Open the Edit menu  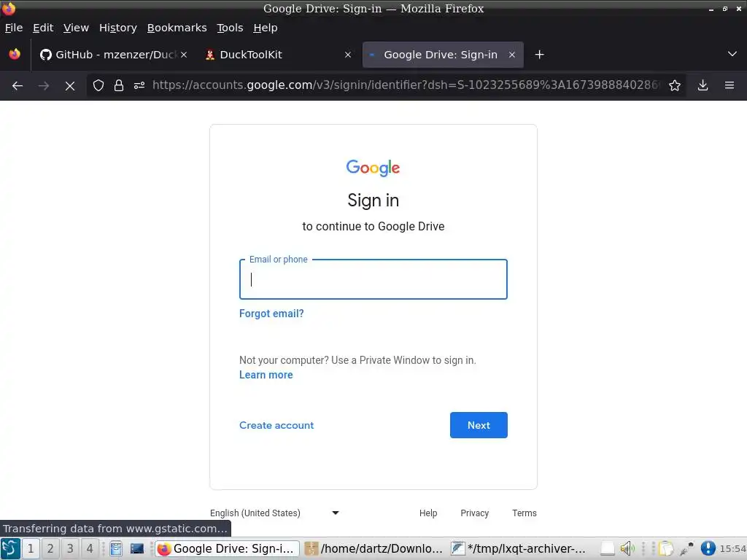pyautogui.click(x=43, y=28)
